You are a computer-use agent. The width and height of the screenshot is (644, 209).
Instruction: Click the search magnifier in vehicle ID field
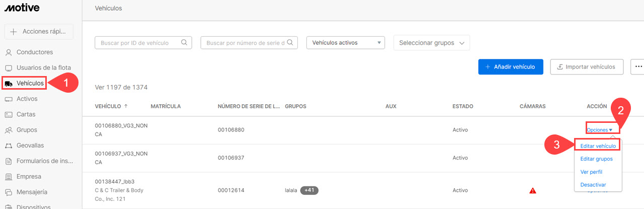(x=184, y=43)
